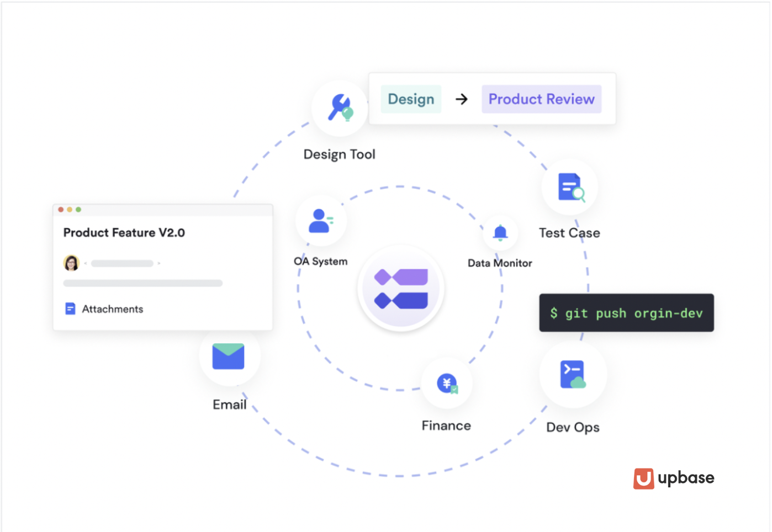Open the Attachments label
The height and width of the screenshot is (532, 772).
[113, 309]
